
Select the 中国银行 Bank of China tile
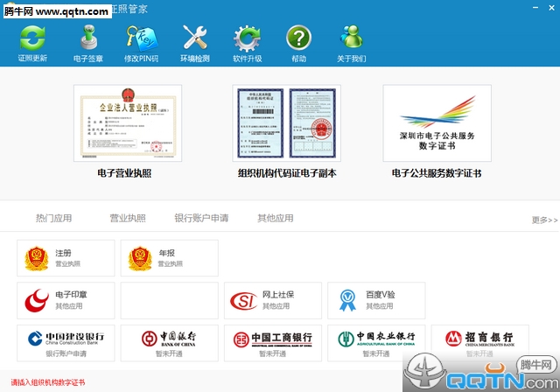coord(169,343)
